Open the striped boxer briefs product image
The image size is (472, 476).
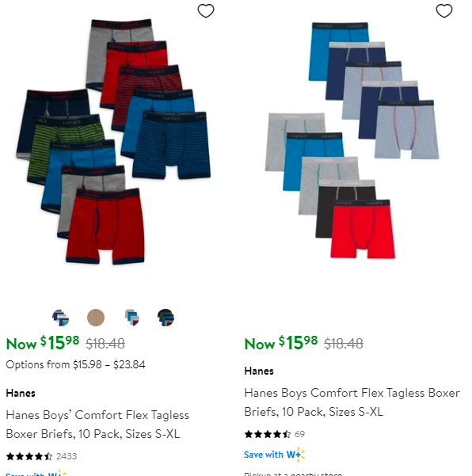click(x=113, y=142)
